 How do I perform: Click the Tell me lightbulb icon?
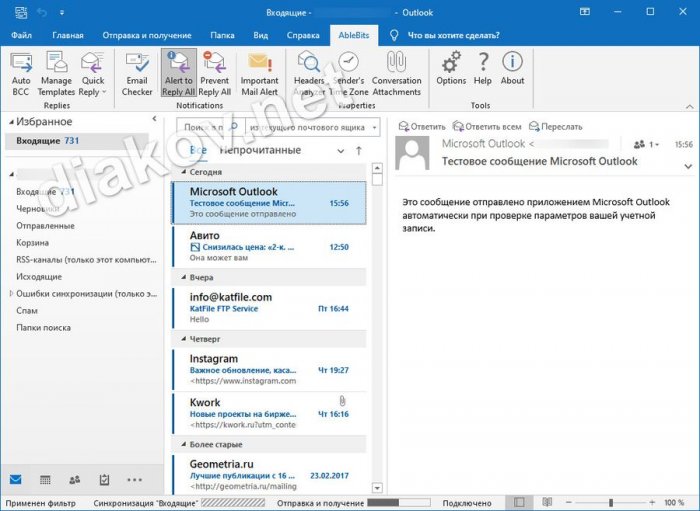pyautogui.click(x=394, y=35)
